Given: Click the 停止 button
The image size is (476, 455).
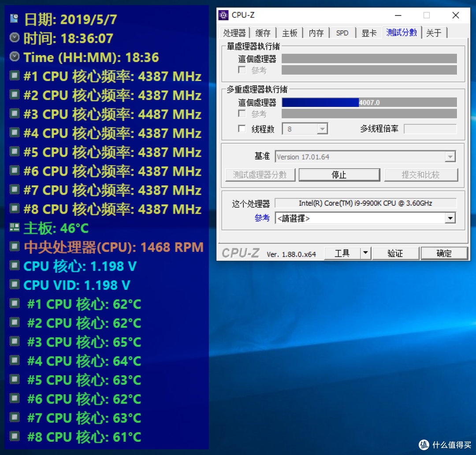Looking at the screenshot, I should 339,175.
